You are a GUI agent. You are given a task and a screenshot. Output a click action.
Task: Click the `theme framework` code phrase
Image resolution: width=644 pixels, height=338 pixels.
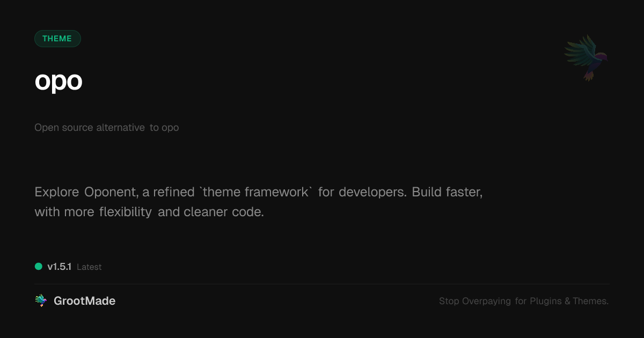coord(255,192)
